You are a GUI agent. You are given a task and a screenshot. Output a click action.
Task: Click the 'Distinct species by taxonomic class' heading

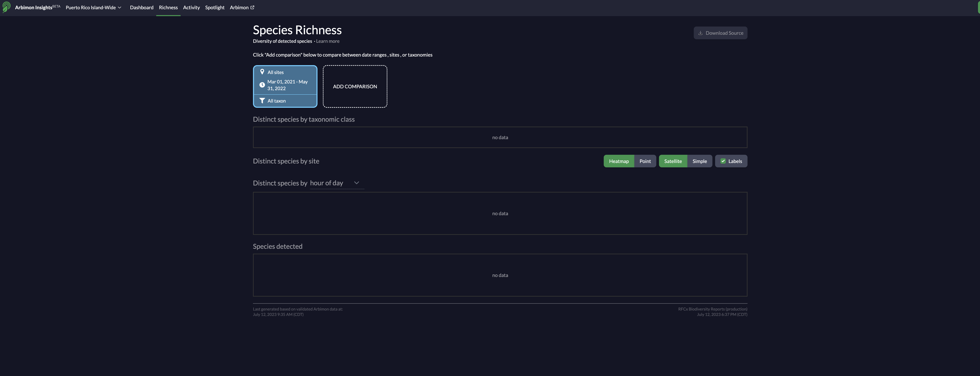coord(304,119)
